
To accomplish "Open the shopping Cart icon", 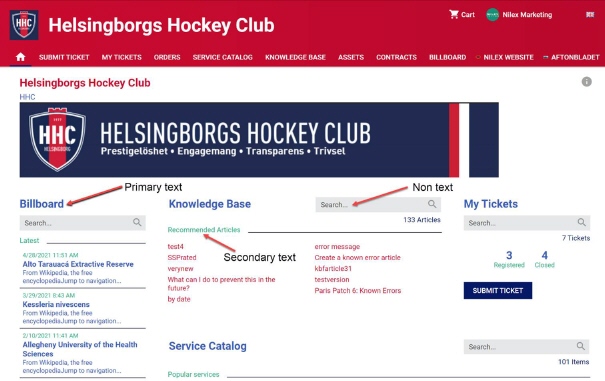I will point(454,15).
